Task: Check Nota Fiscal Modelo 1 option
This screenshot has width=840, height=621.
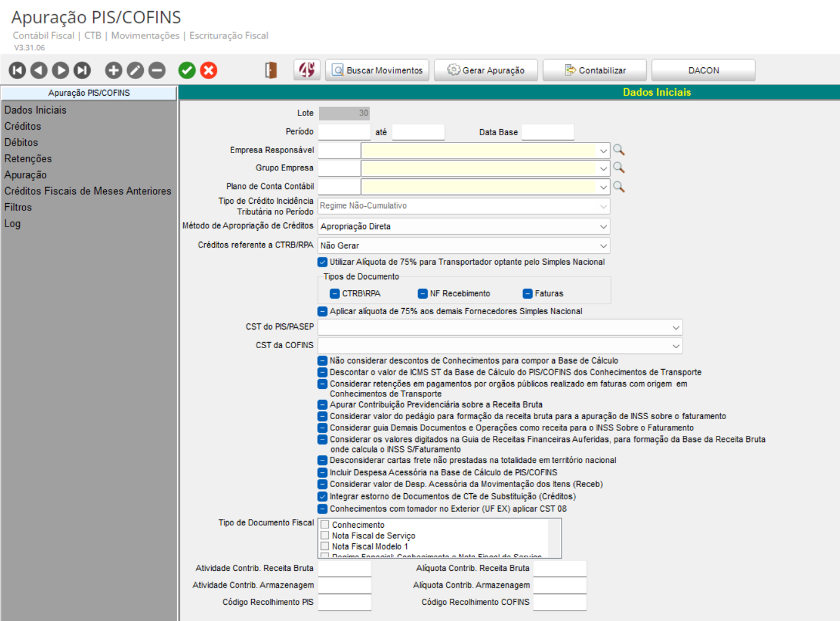Action: pos(325,546)
